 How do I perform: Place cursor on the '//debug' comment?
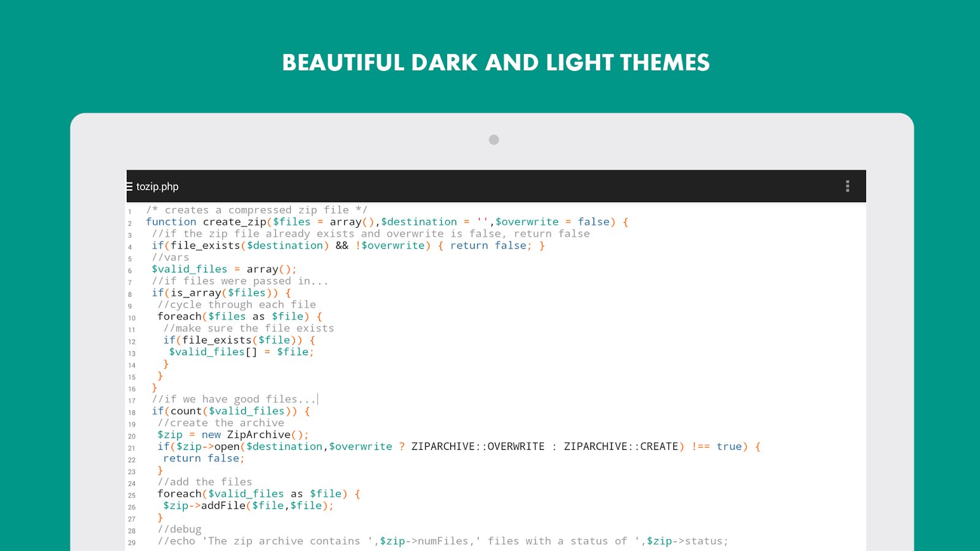(179, 530)
